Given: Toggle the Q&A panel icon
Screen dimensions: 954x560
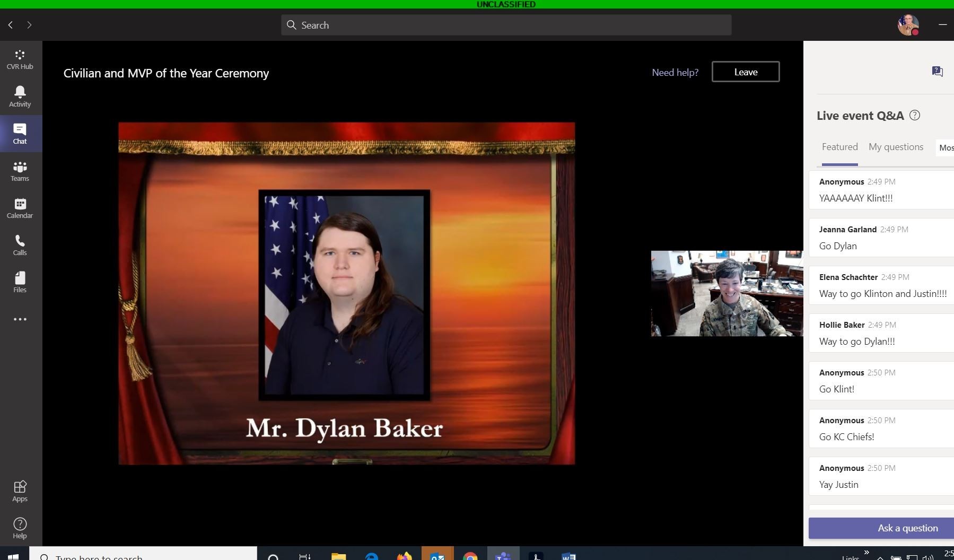Looking at the screenshot, I should 937,71.
